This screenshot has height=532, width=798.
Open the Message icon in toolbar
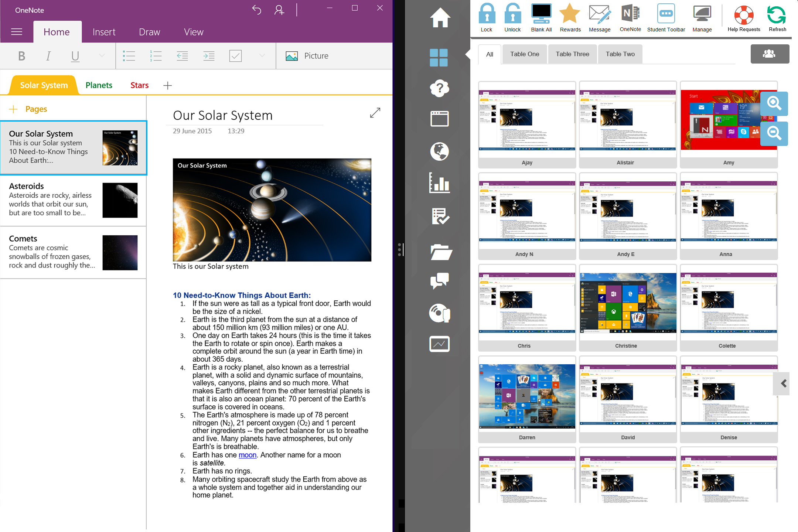tap(599, 15)
